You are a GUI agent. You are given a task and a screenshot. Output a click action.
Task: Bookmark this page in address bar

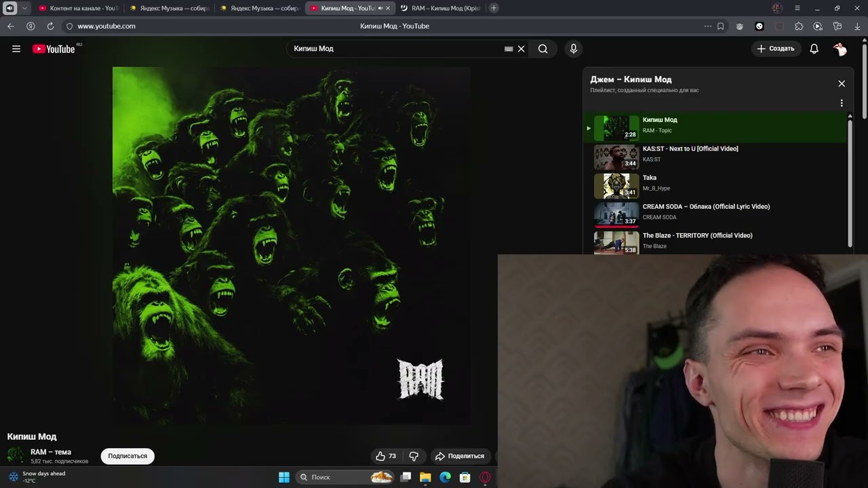pos(720,26)
